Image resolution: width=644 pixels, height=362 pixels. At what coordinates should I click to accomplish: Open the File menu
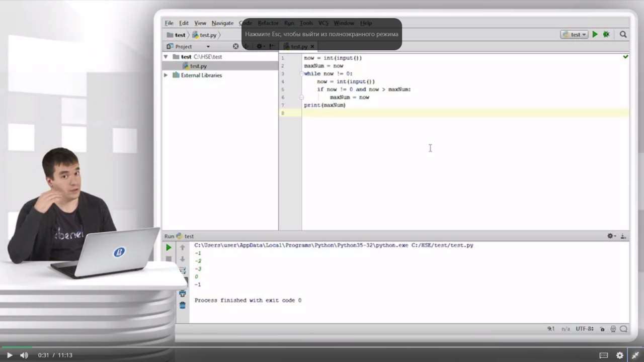coord(169,23)
